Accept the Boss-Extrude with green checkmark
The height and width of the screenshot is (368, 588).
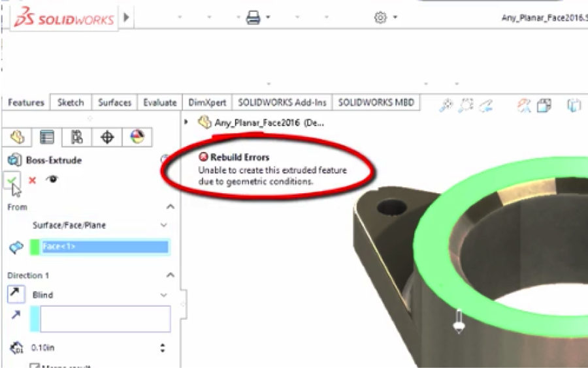tap(11, 181)
